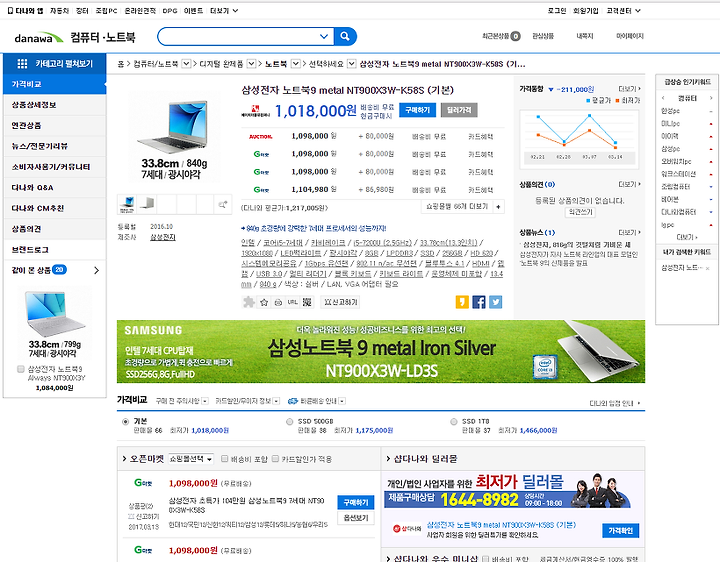Click the print icon
This screenshot has height=562, width=720.
click(278, 302)
